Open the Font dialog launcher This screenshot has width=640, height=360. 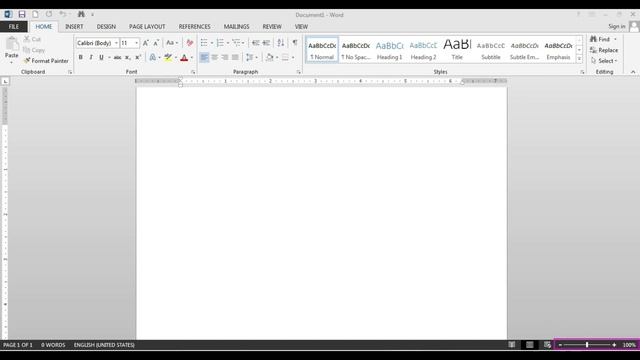[x=193, y=72]
